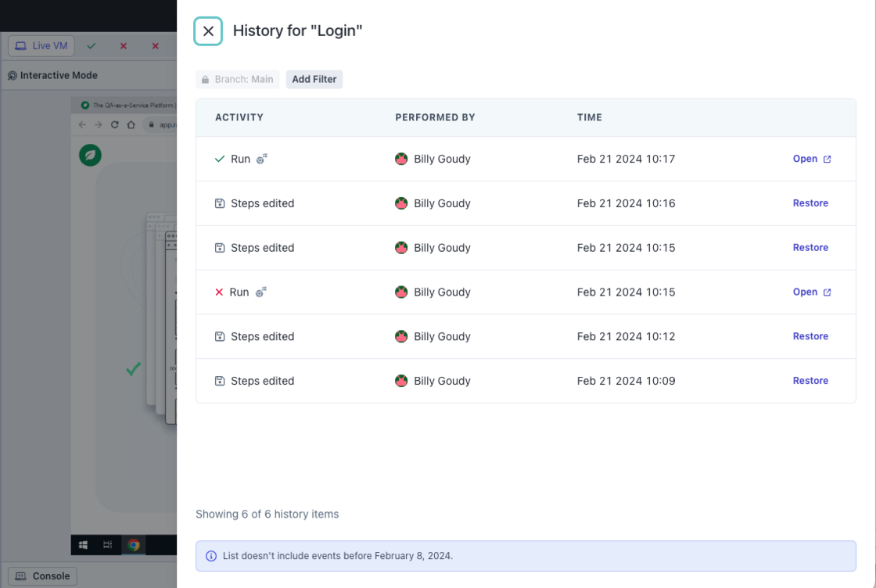
Task: Select the Live VM tab
Action: pos(41,46)
